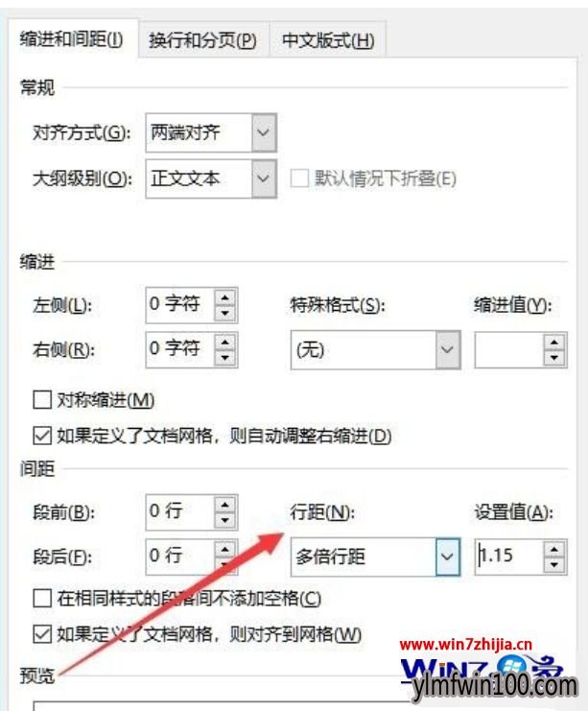The width and height of the screenshot is (588, 711).
Task: Switch to the 中文版式 tab
Action: [x=328, y=41]
